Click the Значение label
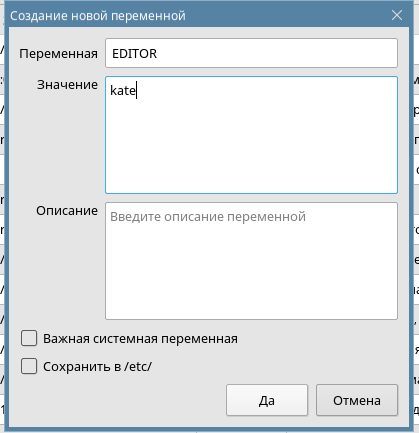 pos(67,85)
